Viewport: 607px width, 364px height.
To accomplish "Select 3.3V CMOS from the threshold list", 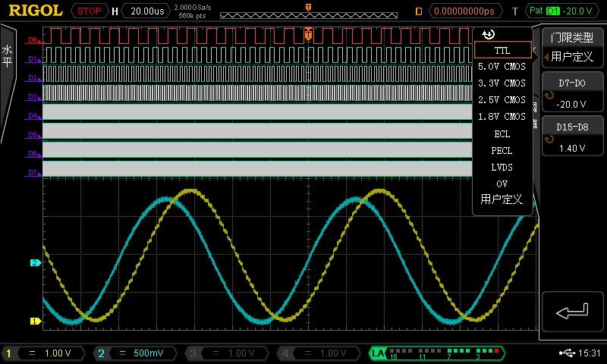I will pyautogui.click(x=502, y=83).
